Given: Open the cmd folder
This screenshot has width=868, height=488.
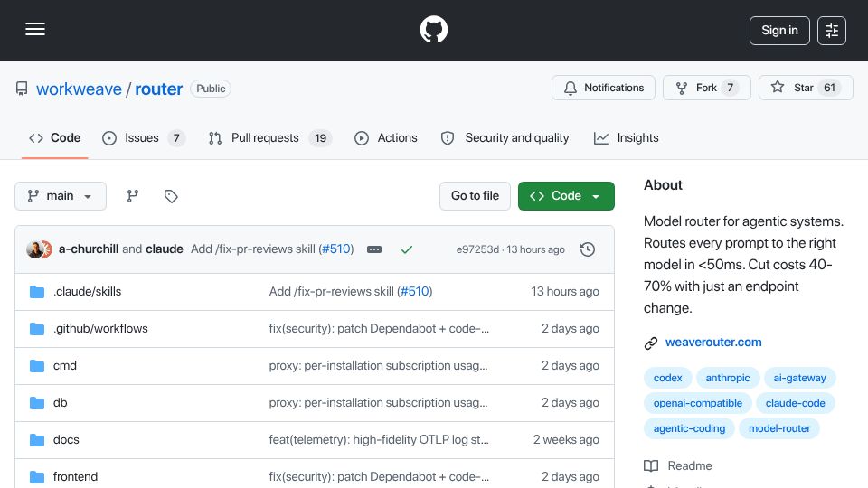Looking at the screenshot, I should (65, 366).
